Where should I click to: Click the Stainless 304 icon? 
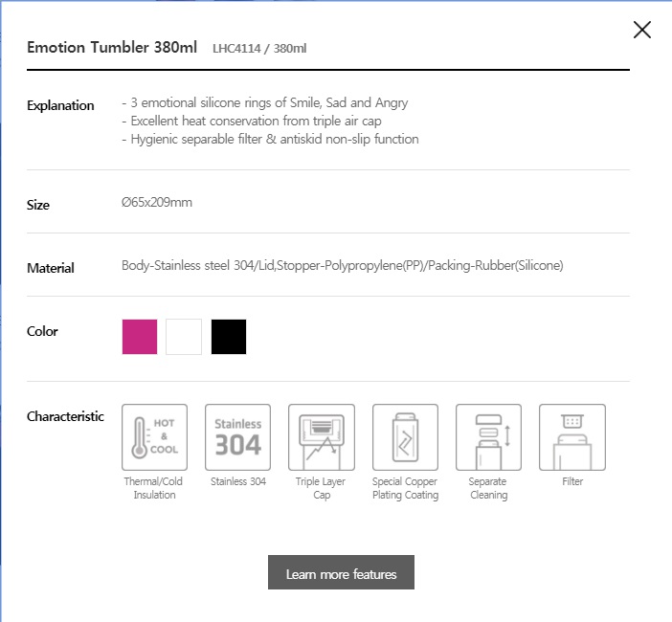click(x=238, y=437)
